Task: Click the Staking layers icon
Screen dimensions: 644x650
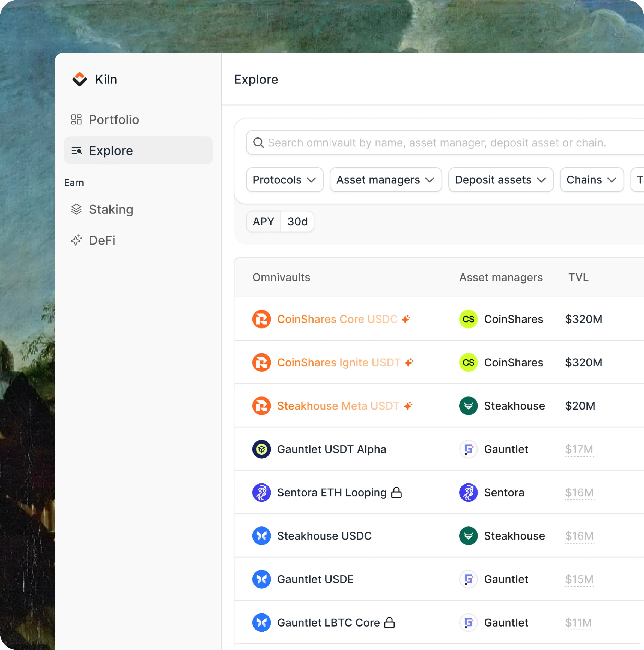Action: 76,209
